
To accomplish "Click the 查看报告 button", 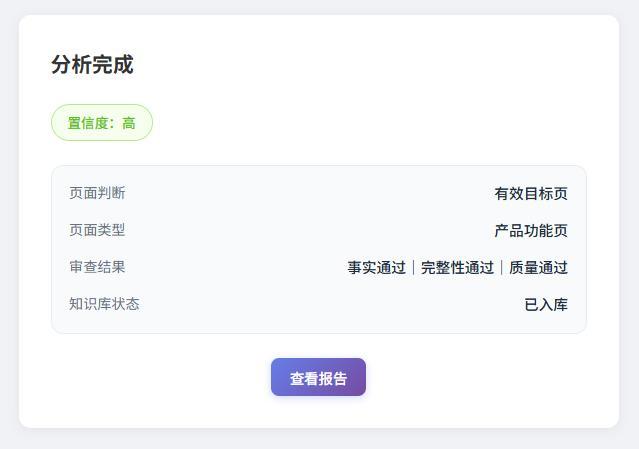I will pos(318,378).
